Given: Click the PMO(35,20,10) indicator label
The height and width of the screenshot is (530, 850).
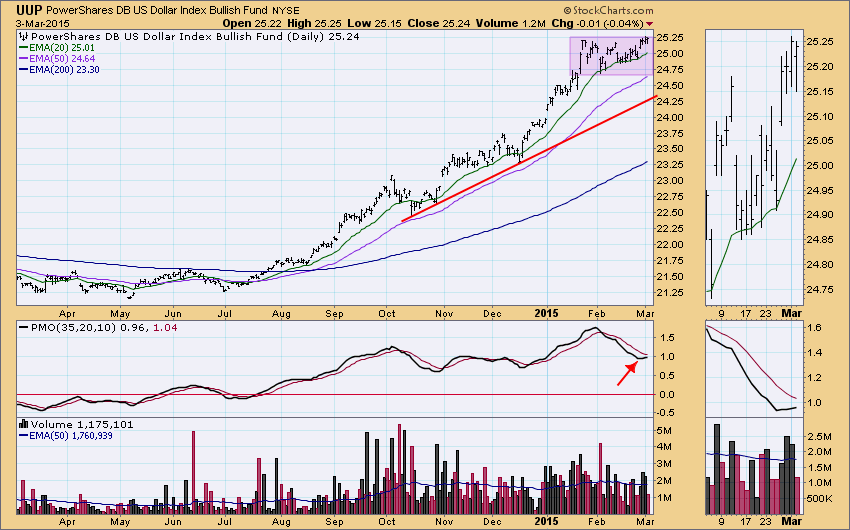Looking at the screenshot, I should tap(73, 327).
